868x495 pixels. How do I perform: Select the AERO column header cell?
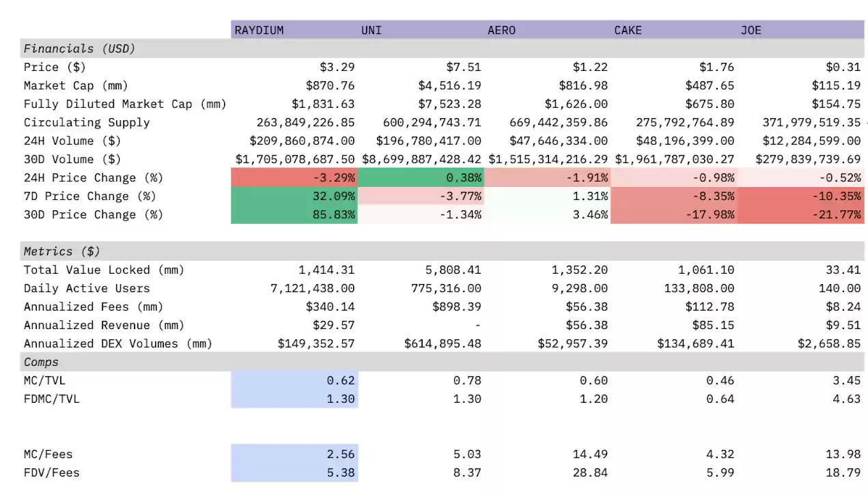[546, 30]
